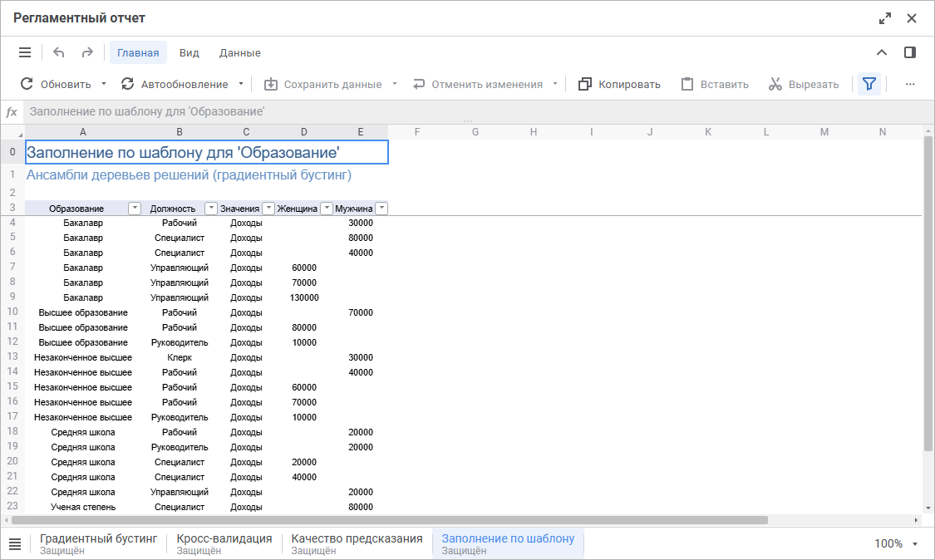This screenshot has width=935, height=560.
Task: Open the Женщина column filter
Action: tap(326, 209)
